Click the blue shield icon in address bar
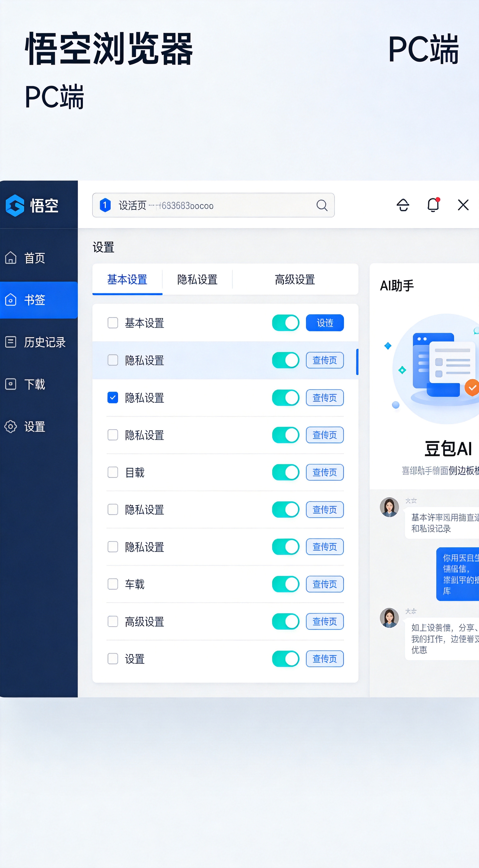 105,205
